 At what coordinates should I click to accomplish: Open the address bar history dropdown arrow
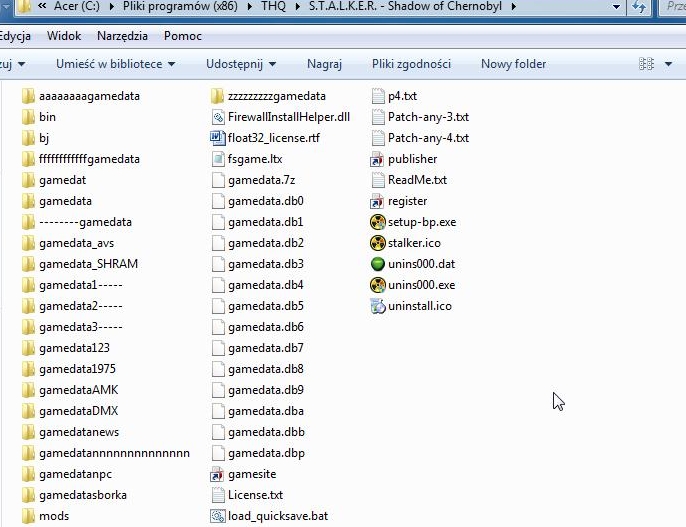tap(616, 7)
